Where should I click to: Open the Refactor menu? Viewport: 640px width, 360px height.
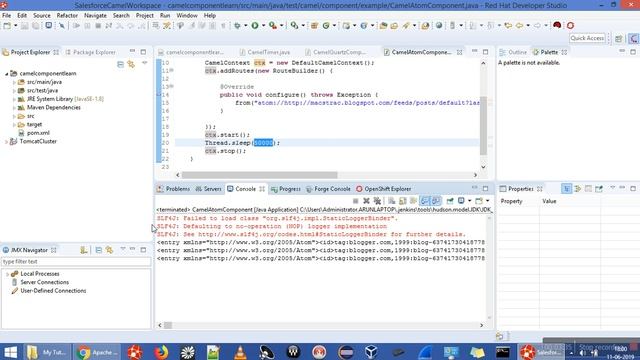coord(67,16)
